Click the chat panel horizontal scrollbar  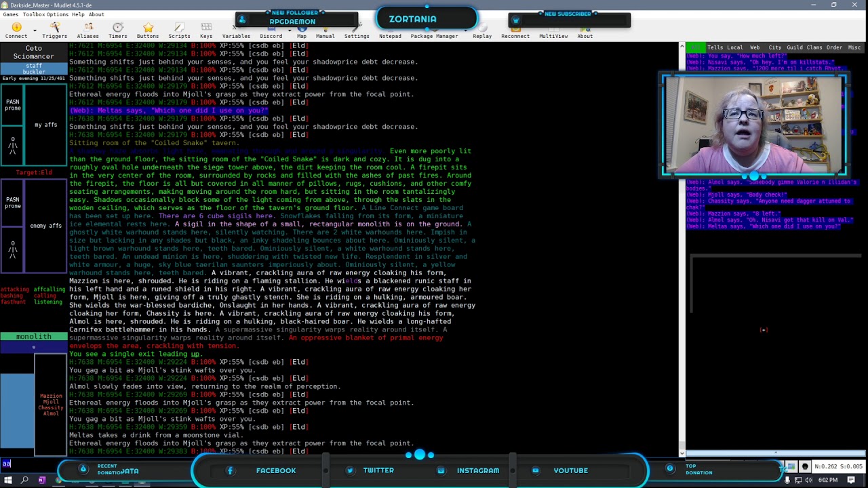click(776, 453)
